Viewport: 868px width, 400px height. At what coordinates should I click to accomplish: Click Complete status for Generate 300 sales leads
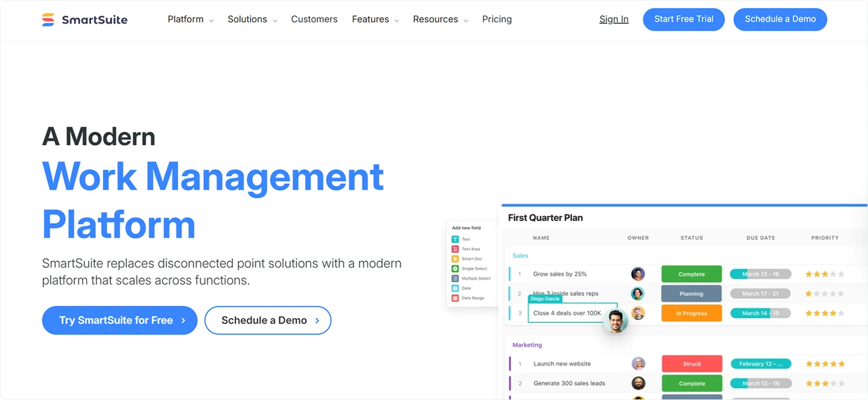pyautogui.click(x=692, y=383)
